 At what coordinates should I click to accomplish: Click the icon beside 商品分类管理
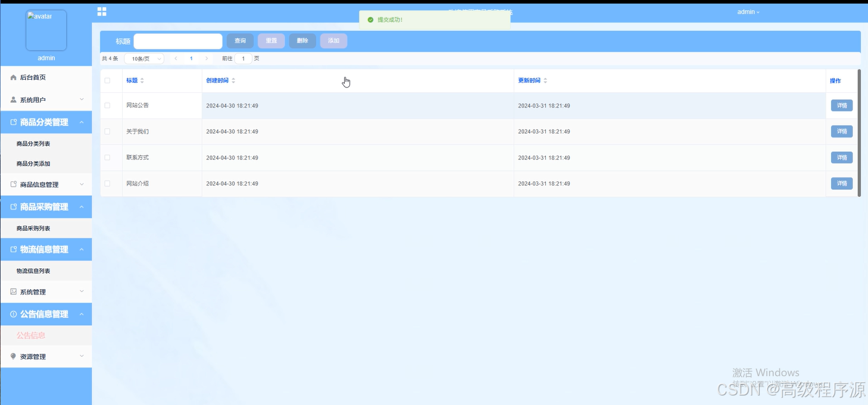click(x=14, y=123)
